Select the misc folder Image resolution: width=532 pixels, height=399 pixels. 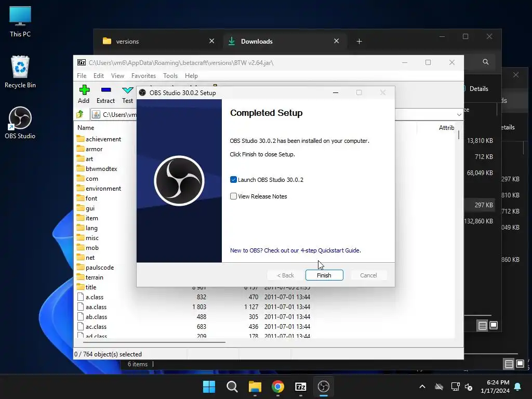pos(87,237)
